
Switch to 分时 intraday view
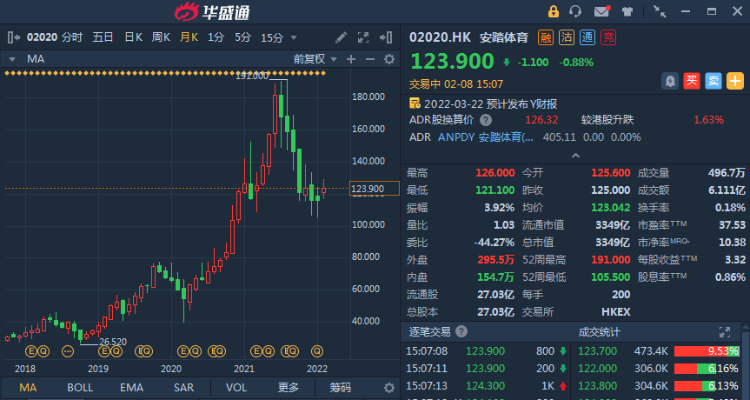(72, 37)
